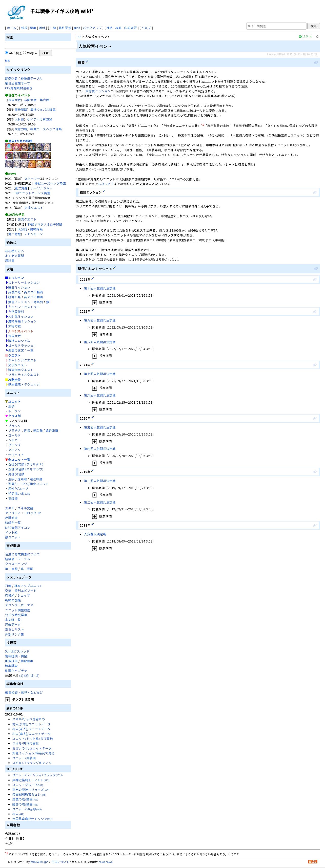Expand 投票期間 under 第五回人気闘兵決定戦
325x868 pixels.
[x=94, y=441]
